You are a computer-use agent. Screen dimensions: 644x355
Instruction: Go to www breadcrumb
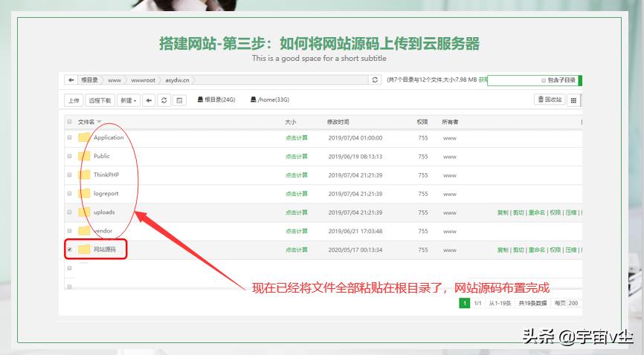coord(115,80)
